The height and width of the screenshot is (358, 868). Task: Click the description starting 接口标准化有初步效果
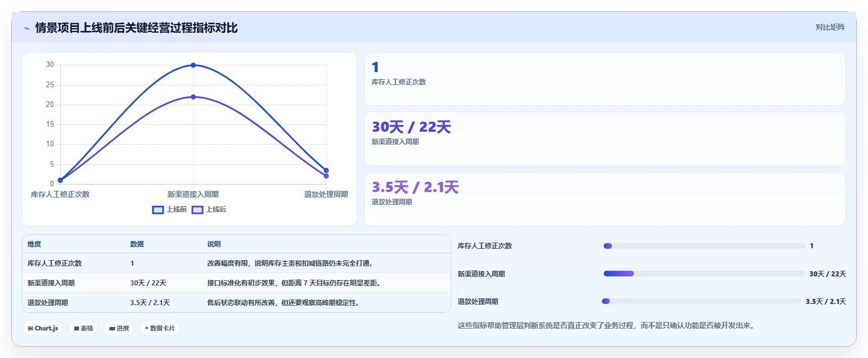(294, 283)
